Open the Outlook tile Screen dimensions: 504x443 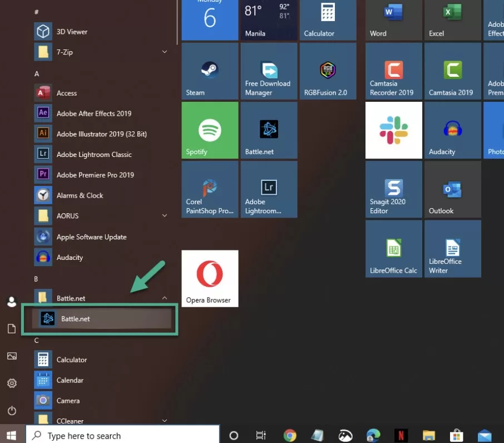(x=453, y=189)
